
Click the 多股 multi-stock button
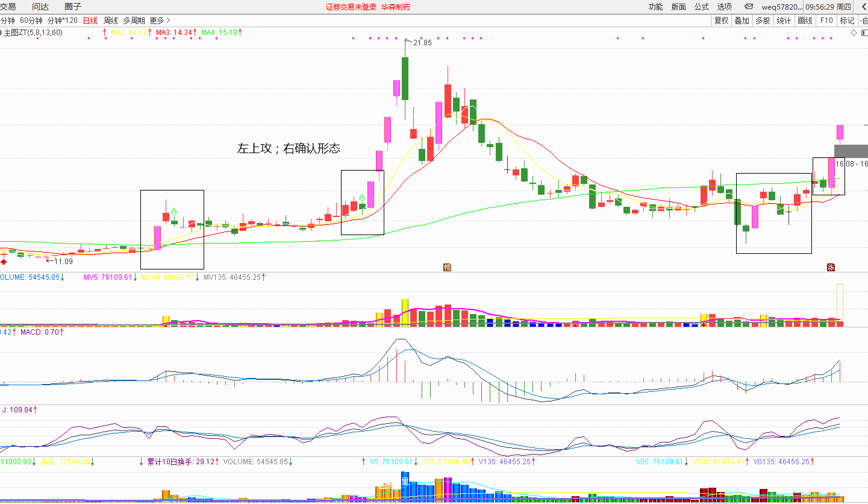click(x=763, y=20)
